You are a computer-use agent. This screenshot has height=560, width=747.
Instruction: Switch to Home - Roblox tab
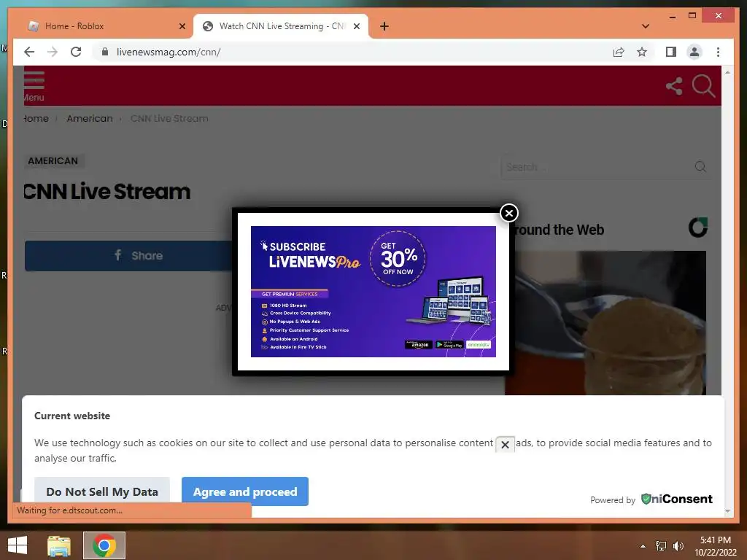pyautogui.click(x=107, y=26)
